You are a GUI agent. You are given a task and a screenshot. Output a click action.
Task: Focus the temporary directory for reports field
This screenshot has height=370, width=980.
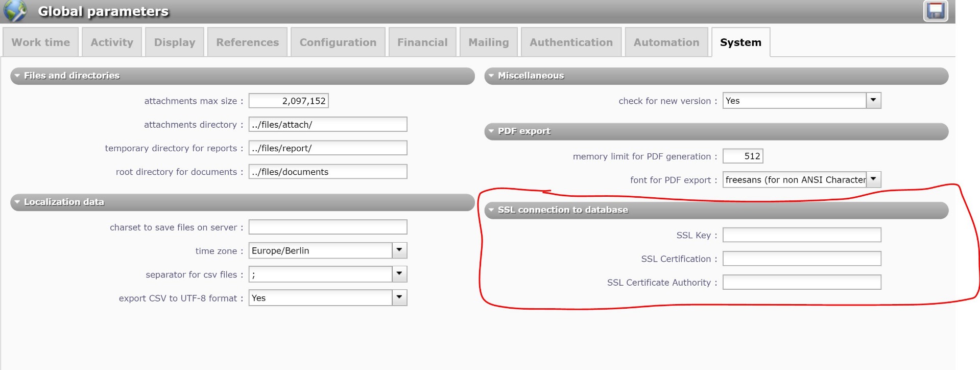pyautogui.click(x=328, y=148)
